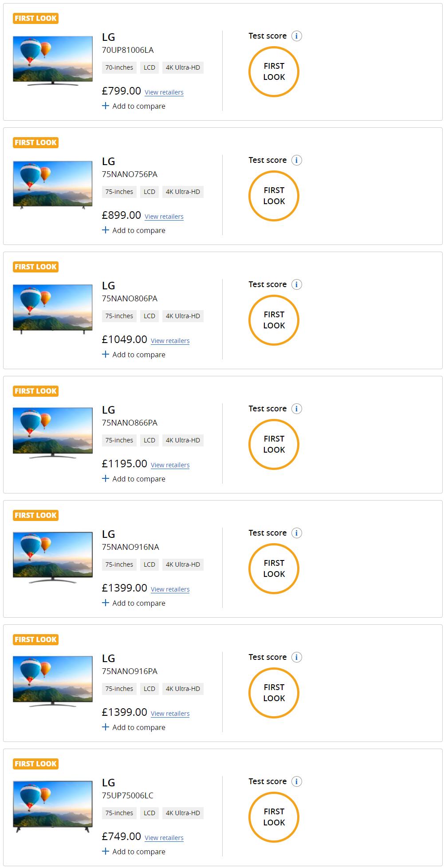Viewport: 444px width, 868px height.
Task: Open the Test score info icon for 75NANO756PA
Action: tap(297, 160)
